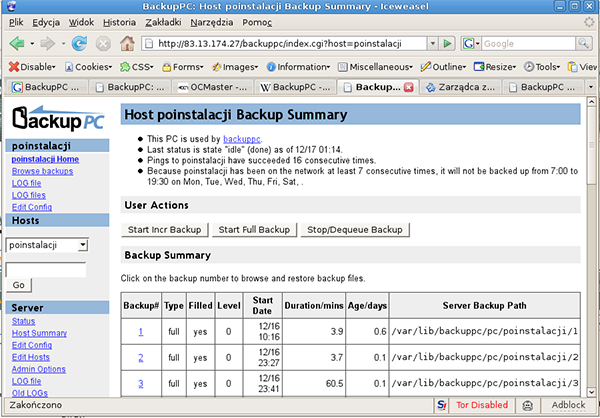
Task: Open the Edit Hosts link
Action: 31,357
